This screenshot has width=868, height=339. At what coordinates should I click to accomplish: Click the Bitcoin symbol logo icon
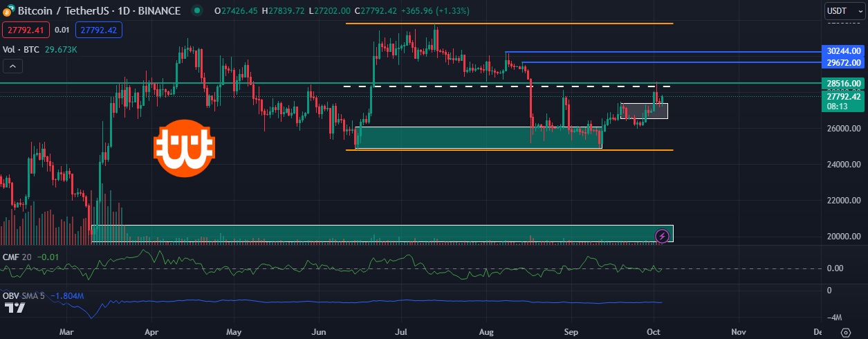pos(8,11)
